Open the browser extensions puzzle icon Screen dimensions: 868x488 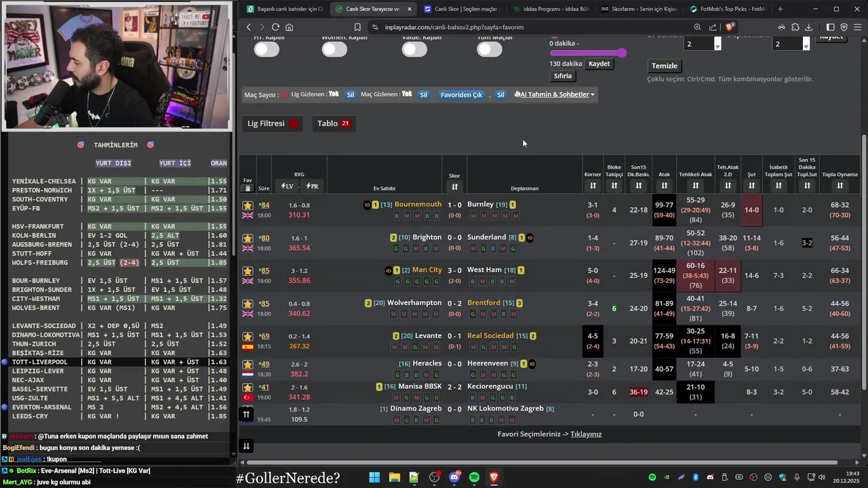click(795, 27)
